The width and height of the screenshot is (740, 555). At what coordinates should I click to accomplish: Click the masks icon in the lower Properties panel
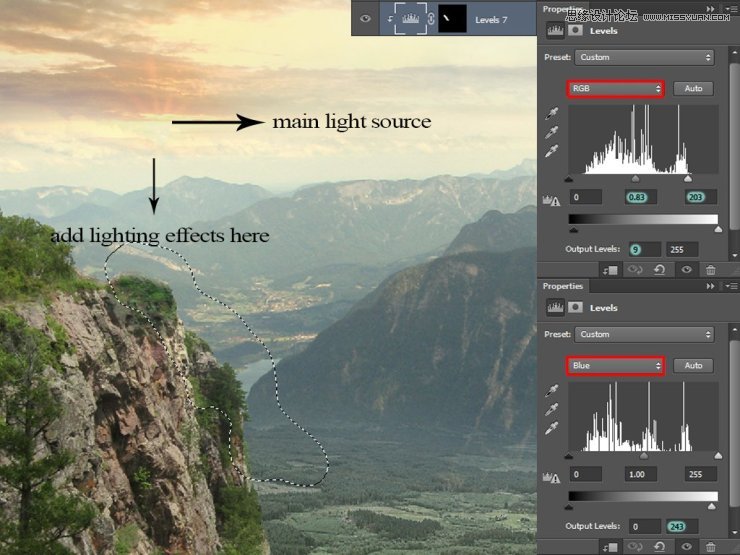point(576,308)
